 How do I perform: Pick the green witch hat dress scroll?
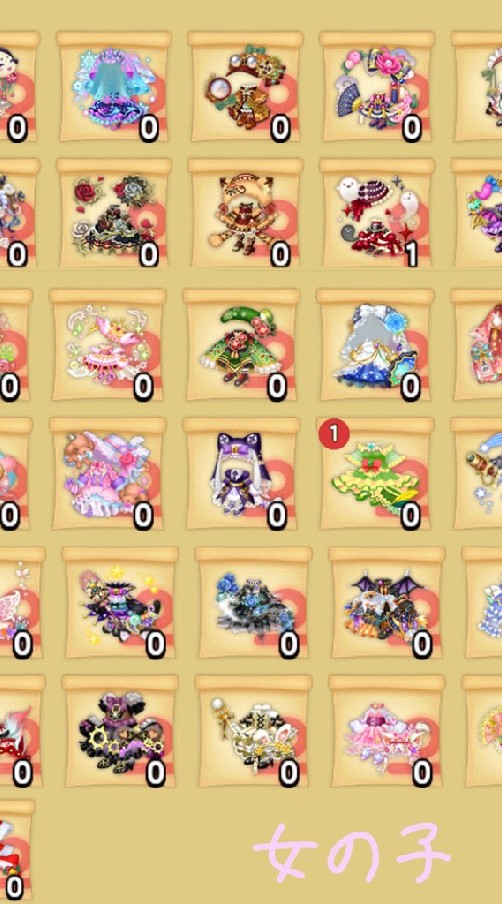(x=241, y=345)
